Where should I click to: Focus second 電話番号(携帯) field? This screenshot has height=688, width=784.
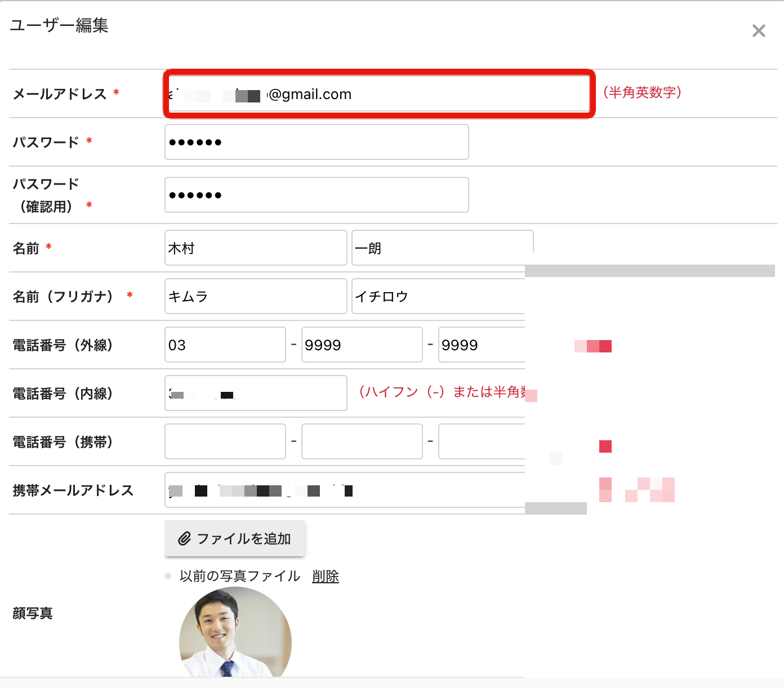362,441
